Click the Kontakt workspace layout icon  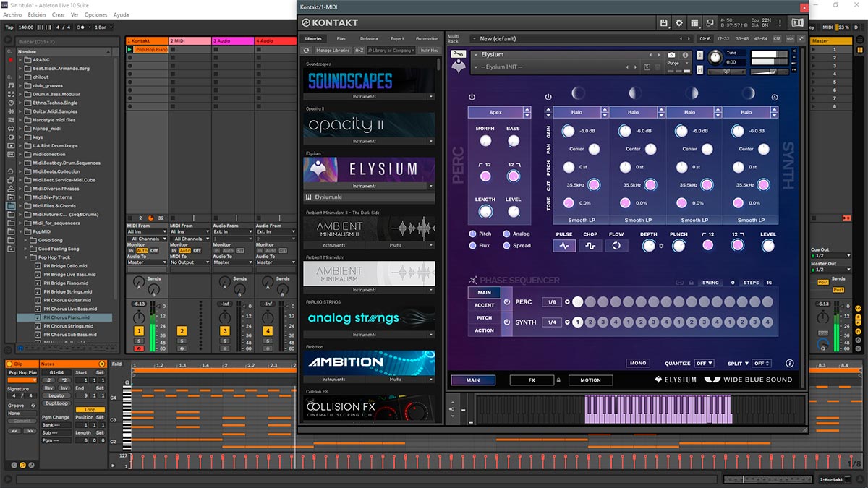tap(695, 23)
